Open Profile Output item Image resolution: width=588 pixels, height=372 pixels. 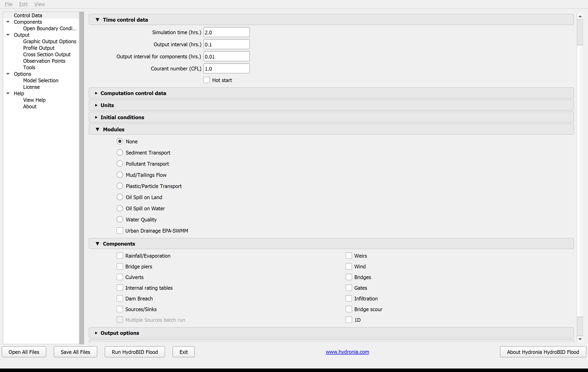click(x=39, y=48)
